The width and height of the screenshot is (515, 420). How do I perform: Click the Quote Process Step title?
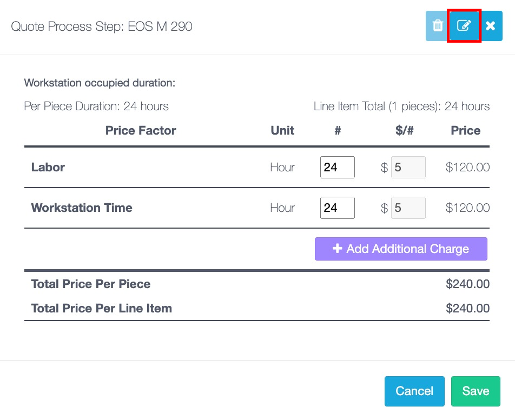click(x=102, y=26)
